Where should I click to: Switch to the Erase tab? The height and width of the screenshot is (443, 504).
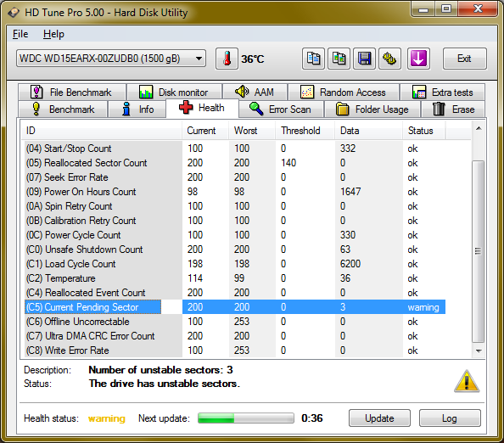coord(453,109)
